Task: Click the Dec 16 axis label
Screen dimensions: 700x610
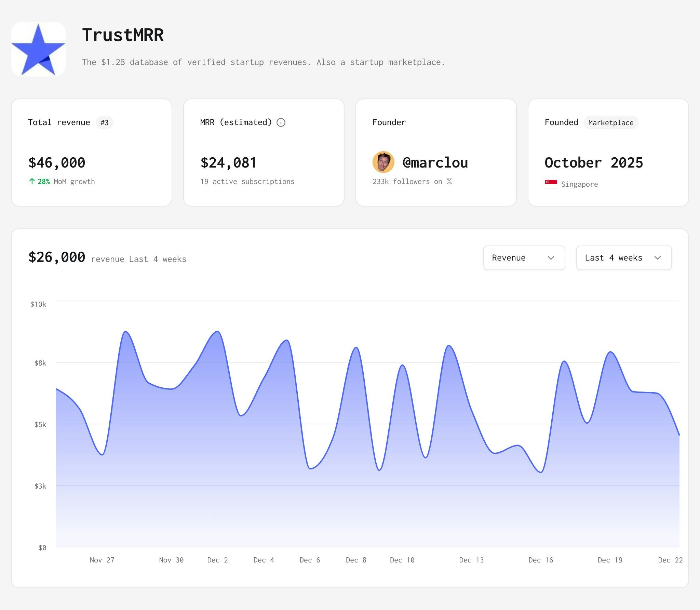Action: pyautogui.click(x=540, y=560)
